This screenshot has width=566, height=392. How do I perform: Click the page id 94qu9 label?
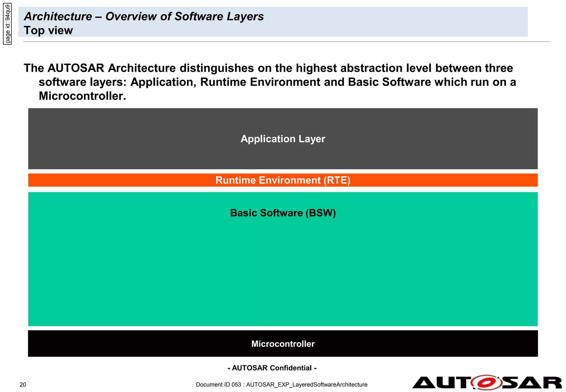pyautogui.click(x=7, y=23)
